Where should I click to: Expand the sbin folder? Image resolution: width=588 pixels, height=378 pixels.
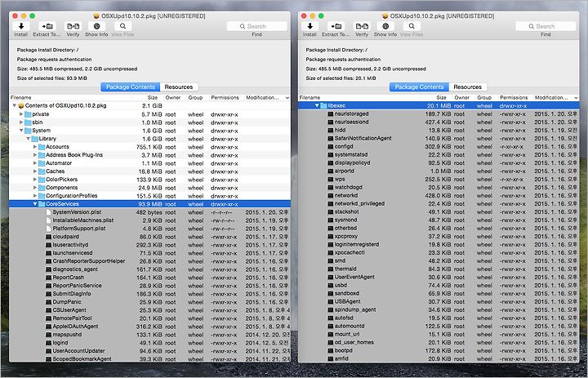pyautogui.click(x=21, y=122)
